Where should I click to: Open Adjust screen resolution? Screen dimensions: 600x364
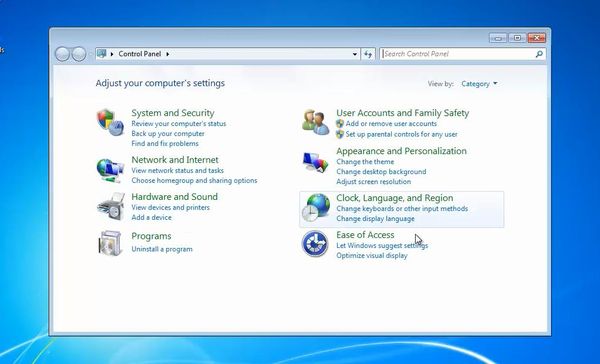tap(373, 182)
